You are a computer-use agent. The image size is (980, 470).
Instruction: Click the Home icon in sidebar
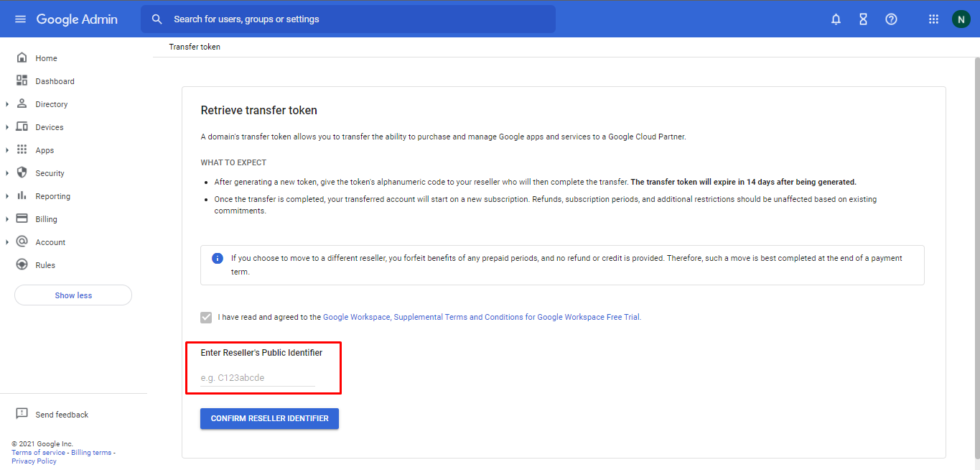click(x=22, y=58)
